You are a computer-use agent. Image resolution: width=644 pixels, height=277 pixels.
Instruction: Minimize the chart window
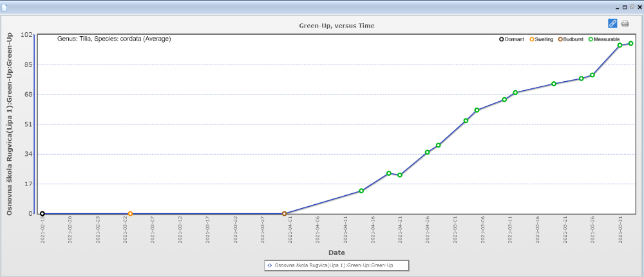point(617,6)
